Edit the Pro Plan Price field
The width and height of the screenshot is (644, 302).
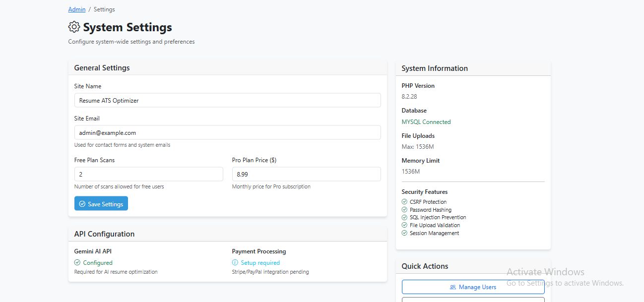(x=306, y=174)
